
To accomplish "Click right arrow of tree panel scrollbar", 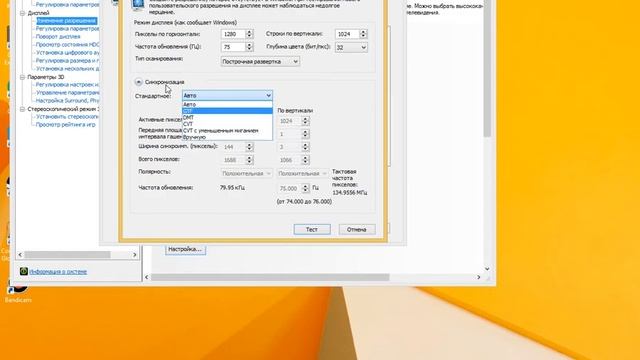I will 135,255.
